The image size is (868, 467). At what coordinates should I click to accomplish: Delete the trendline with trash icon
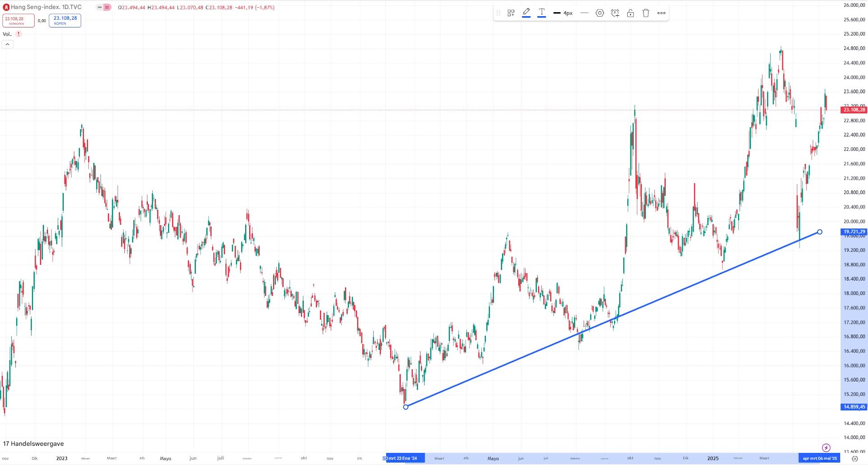pos(646,13)
